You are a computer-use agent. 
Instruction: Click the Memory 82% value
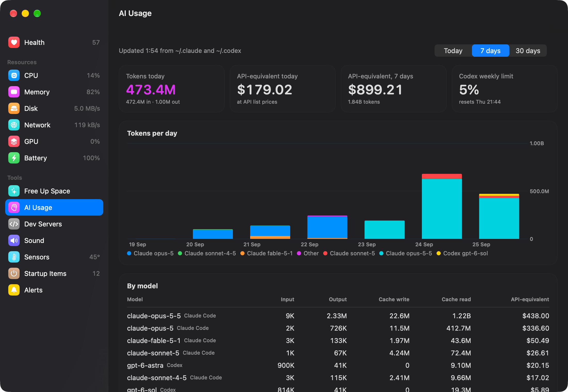click(x=93, y=92)
